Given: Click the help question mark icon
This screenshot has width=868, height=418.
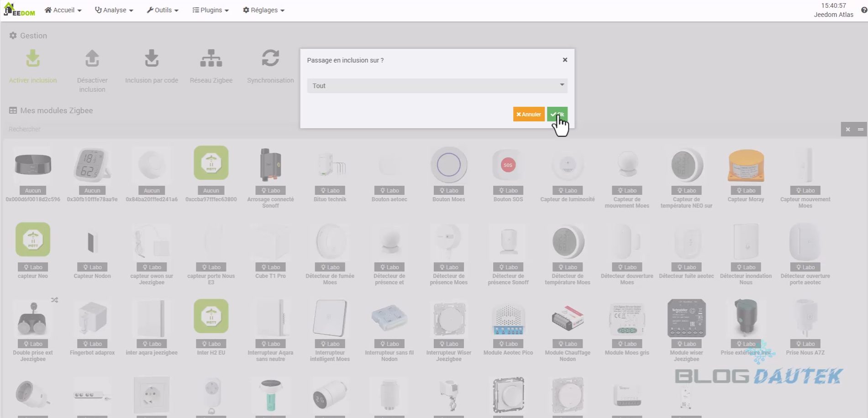Looking at the screenshot, I should (x=864, y=10).
